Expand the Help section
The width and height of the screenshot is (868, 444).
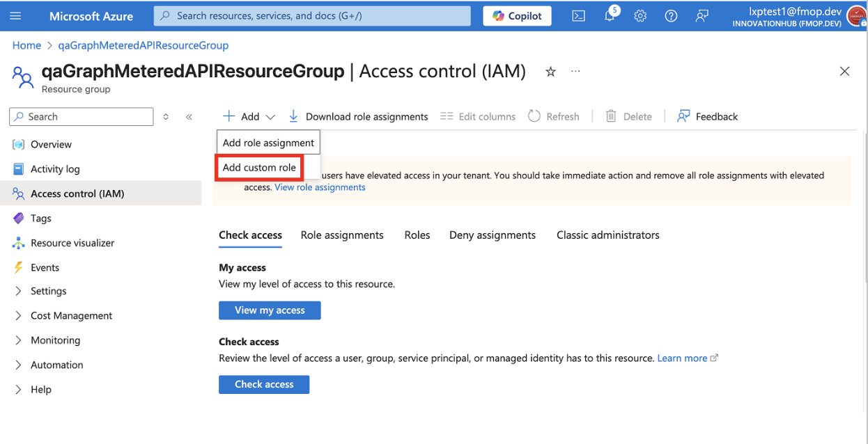[19, 390]
